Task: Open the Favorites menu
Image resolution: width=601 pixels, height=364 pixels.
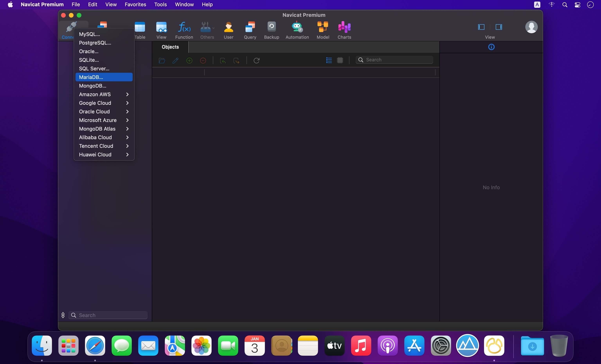Action: [x=135, y=4]
